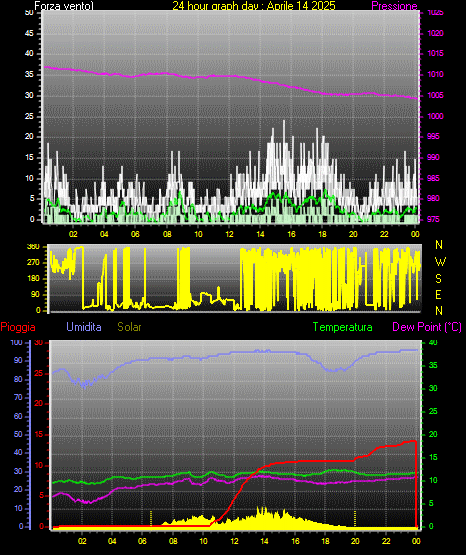Screen dimensions: 466x555
Task: Click the blue Umidita legend label
Action: [x=84, y=327]
